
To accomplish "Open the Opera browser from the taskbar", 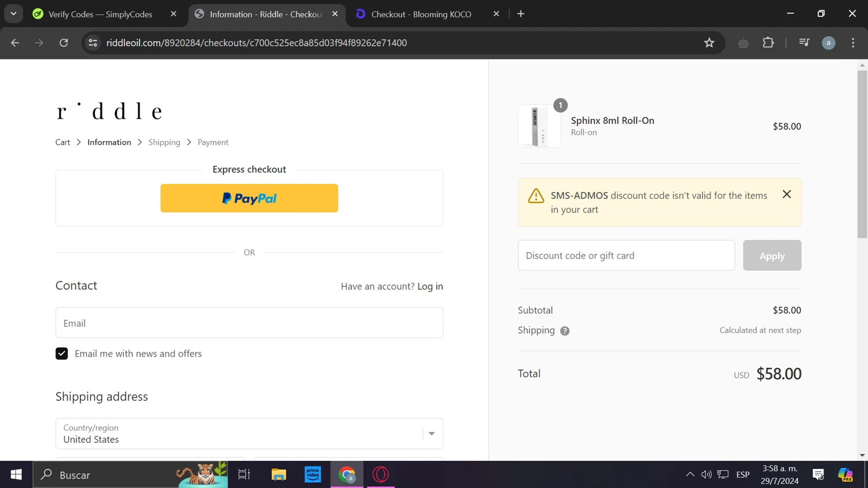I will coord(380,475).
